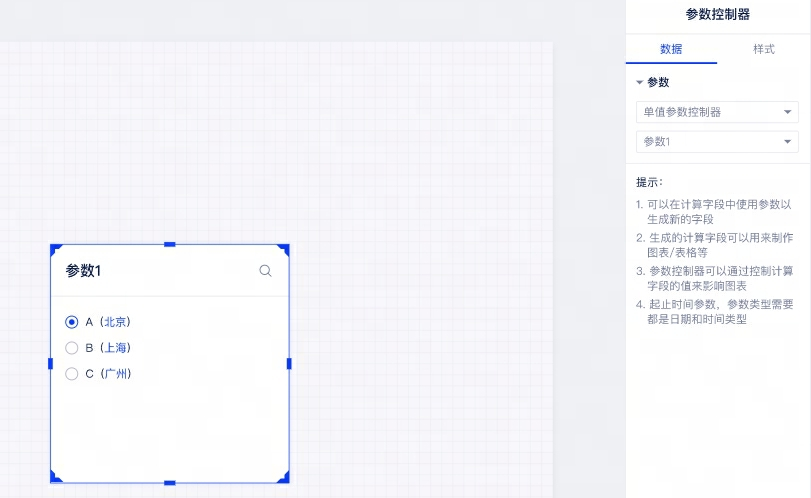This screenshot has height=498, width=811.
Task: Click the 参数控制器 panel heading
Action: [x=717, y=14]
